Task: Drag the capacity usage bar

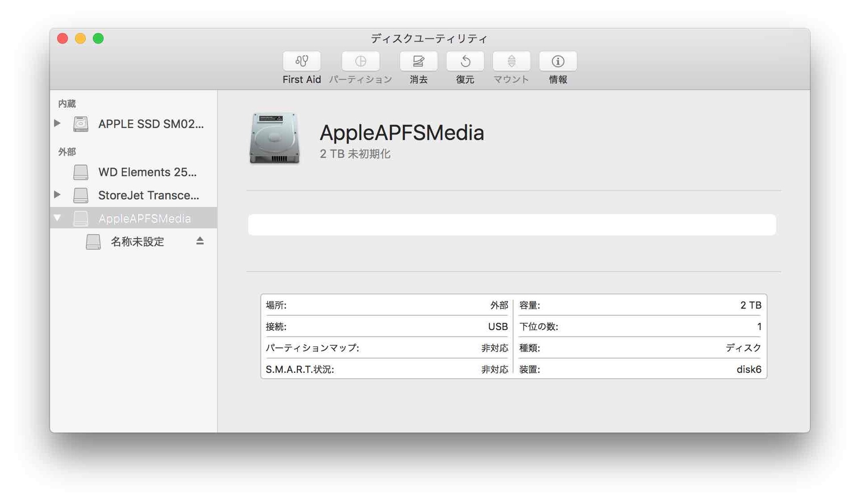Action: pos(514,226)
